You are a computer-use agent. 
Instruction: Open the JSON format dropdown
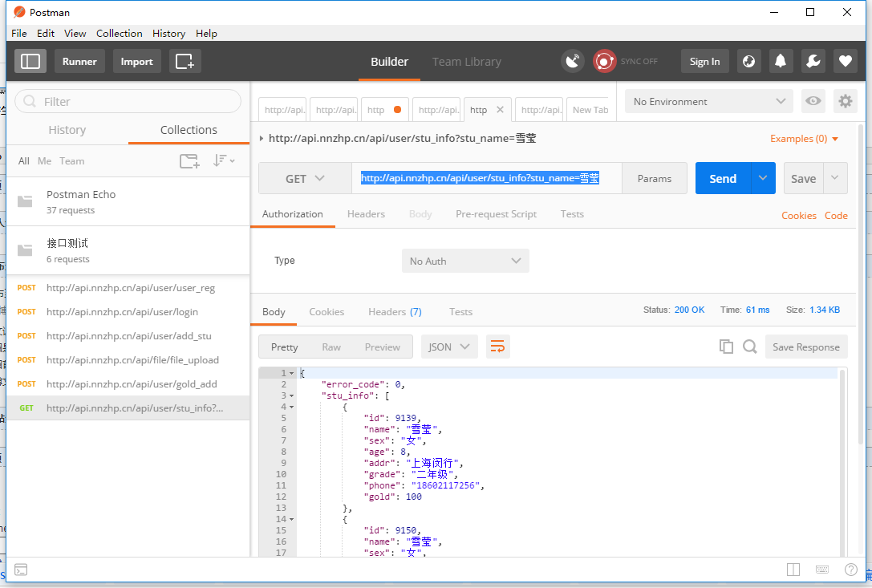449,347
